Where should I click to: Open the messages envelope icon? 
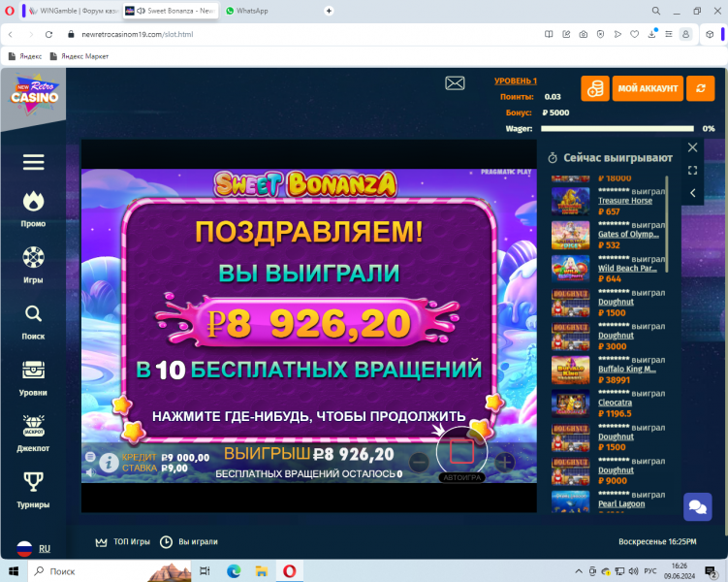(455, 83)
